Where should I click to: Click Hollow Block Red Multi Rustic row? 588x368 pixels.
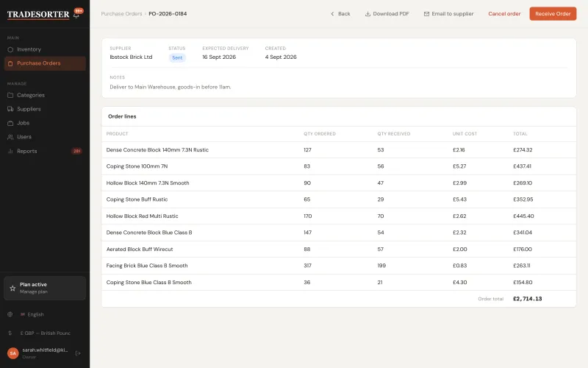339,216
